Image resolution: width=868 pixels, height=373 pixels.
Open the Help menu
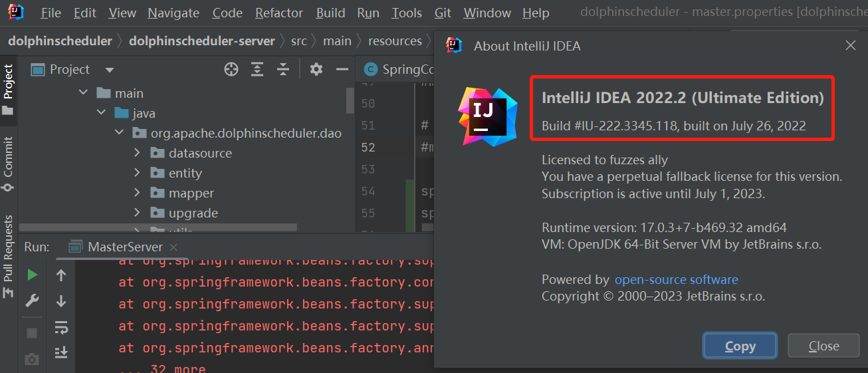click(x=536, y=13)
